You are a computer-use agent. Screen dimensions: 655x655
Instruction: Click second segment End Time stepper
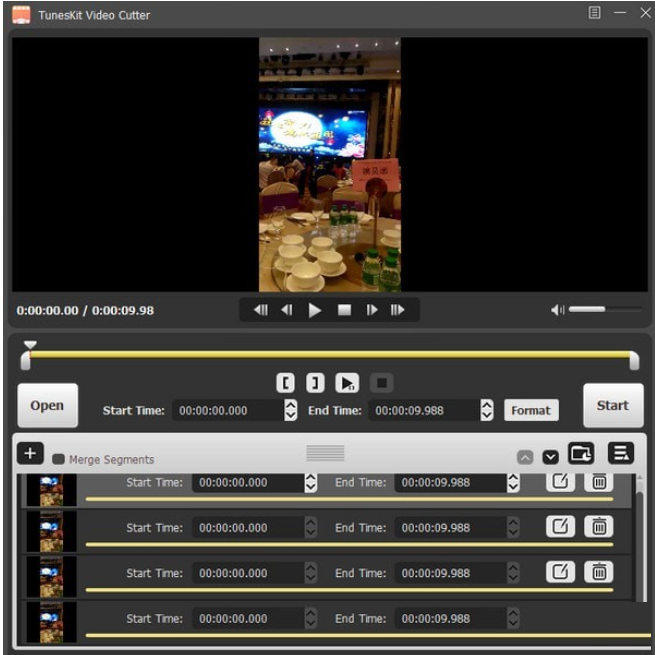pos(513,528)
